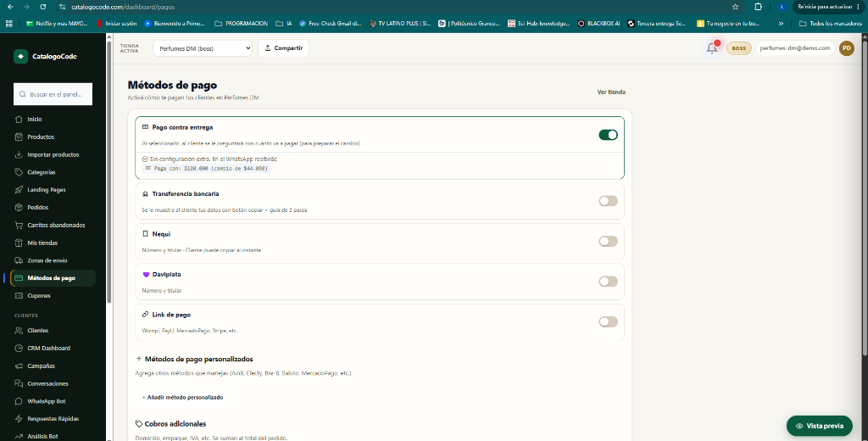Viewport: 868px width, 441px height.
Task: Click the Wompi, PayU, MercadoPago, Stripe description
Action: coord(190,331)
